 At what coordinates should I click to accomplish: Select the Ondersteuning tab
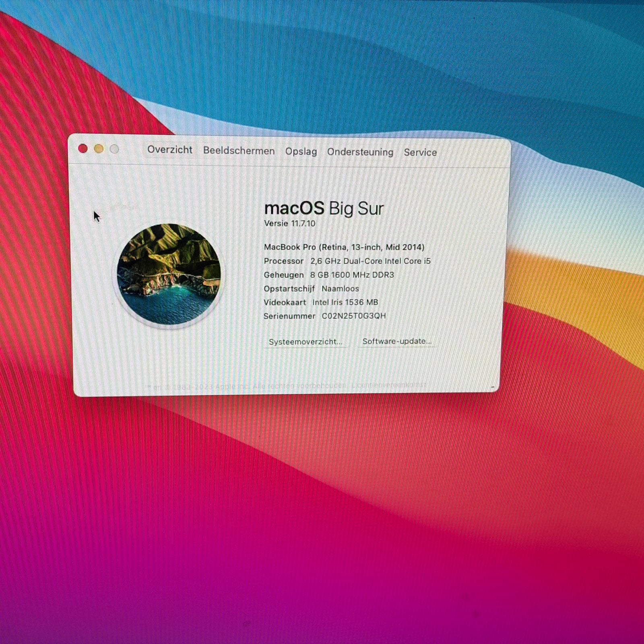click(360, 152)
